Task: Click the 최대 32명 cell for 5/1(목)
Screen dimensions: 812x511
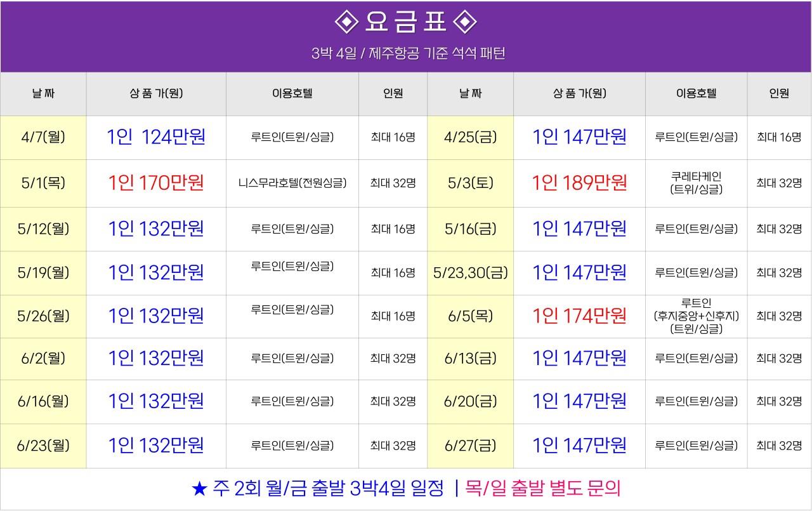Action: pos(393,183)
